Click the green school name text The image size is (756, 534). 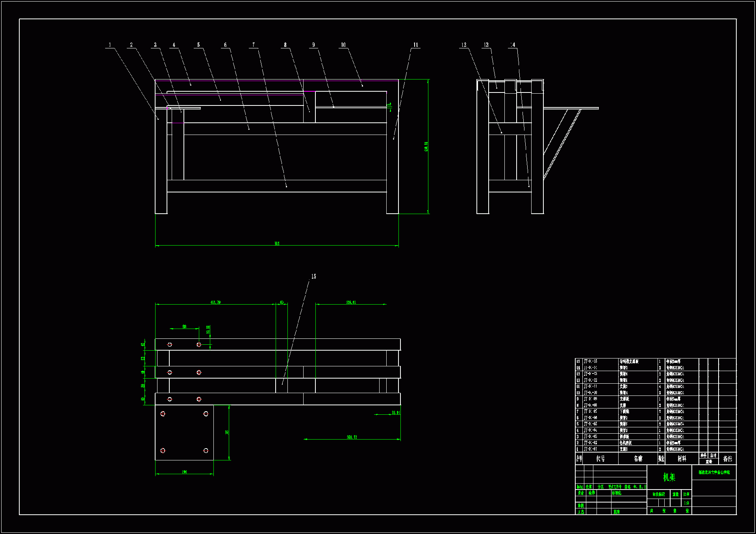[x=714, y=472]
